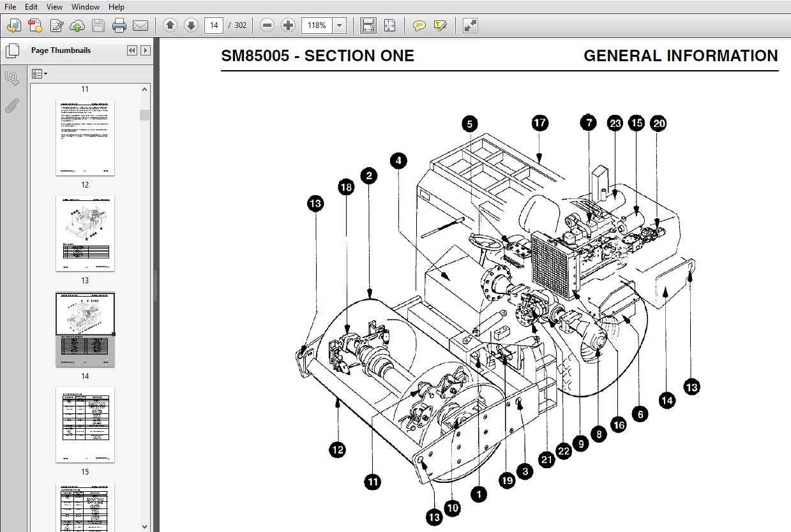
Task: Open the Page Thumbnails sidebar icon
Action: [12, 50]
